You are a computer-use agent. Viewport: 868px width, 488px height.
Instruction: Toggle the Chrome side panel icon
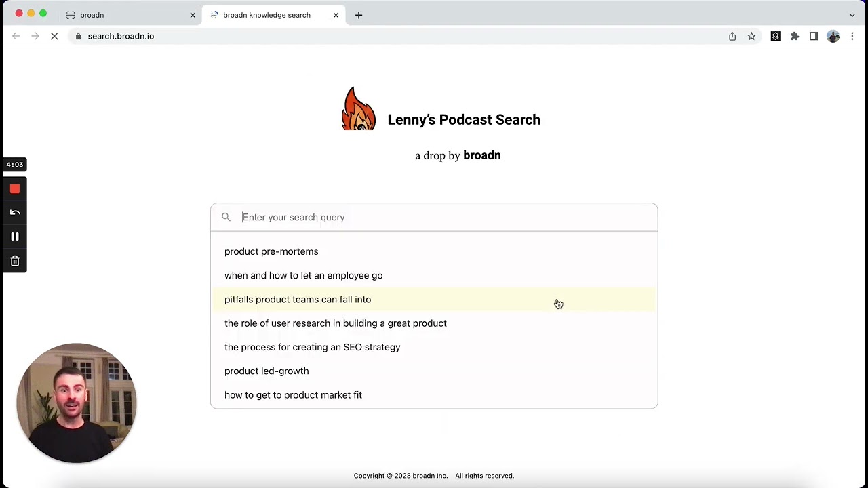[x=814, y=36]
